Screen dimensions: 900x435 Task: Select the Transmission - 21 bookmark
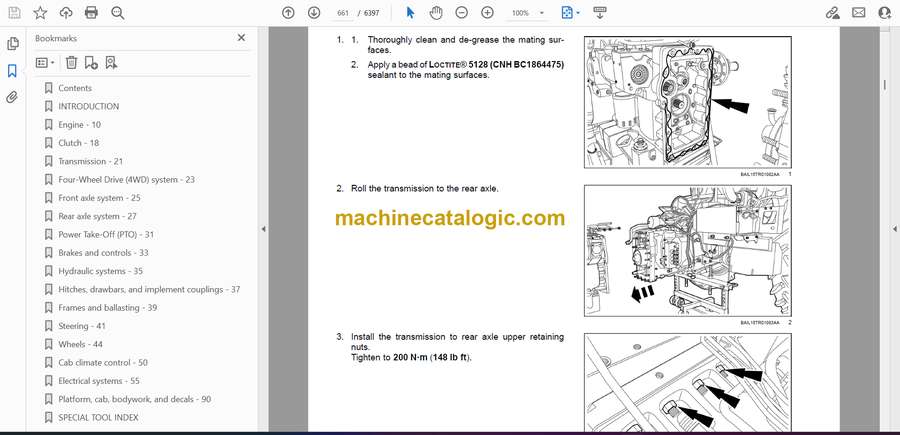[90, 161]
